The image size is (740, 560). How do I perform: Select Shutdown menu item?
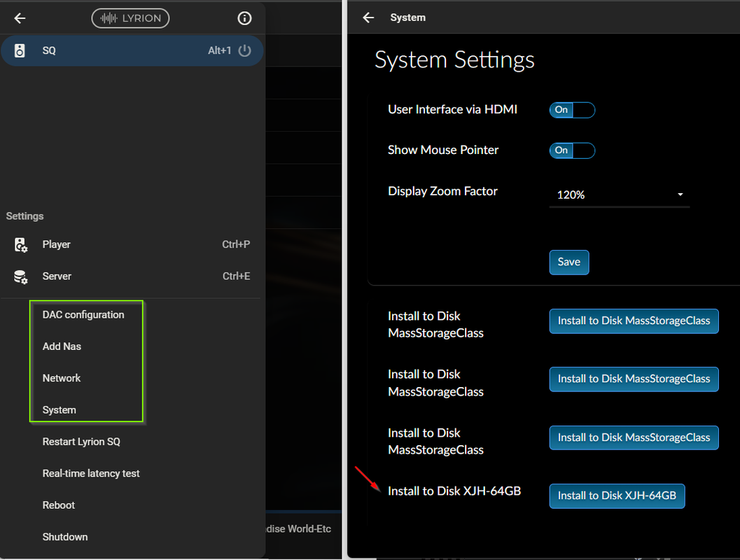(x=65, y=537)
